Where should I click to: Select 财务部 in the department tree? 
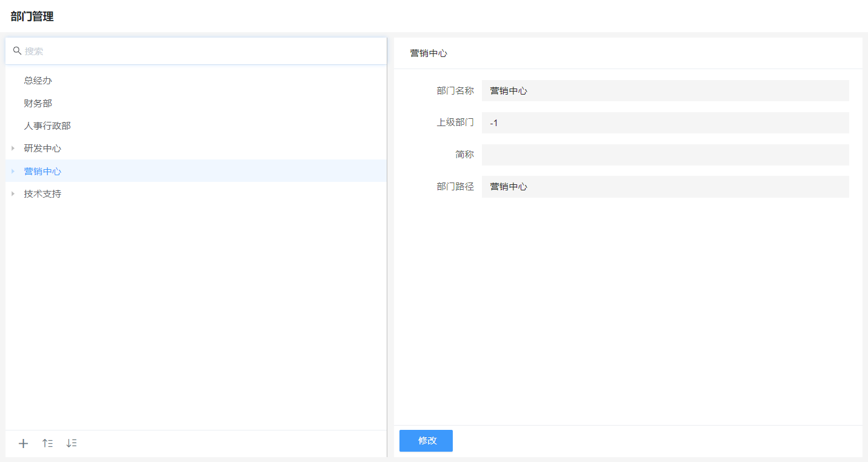[38, 104]
